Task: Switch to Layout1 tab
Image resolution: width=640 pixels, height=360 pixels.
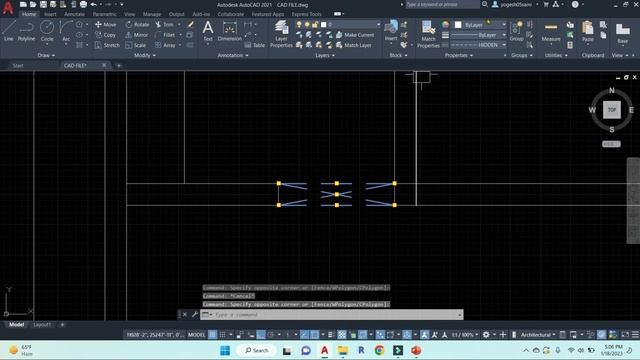Action: click(x=42, y=324)
